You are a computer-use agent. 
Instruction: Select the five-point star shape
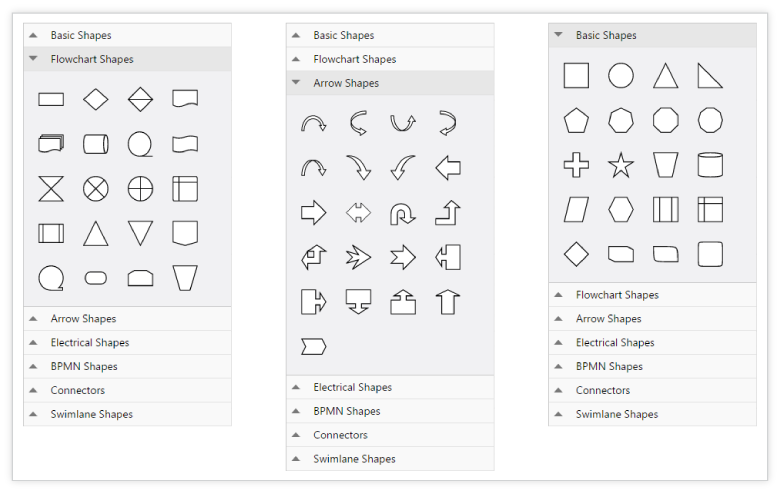coord(621,165)
